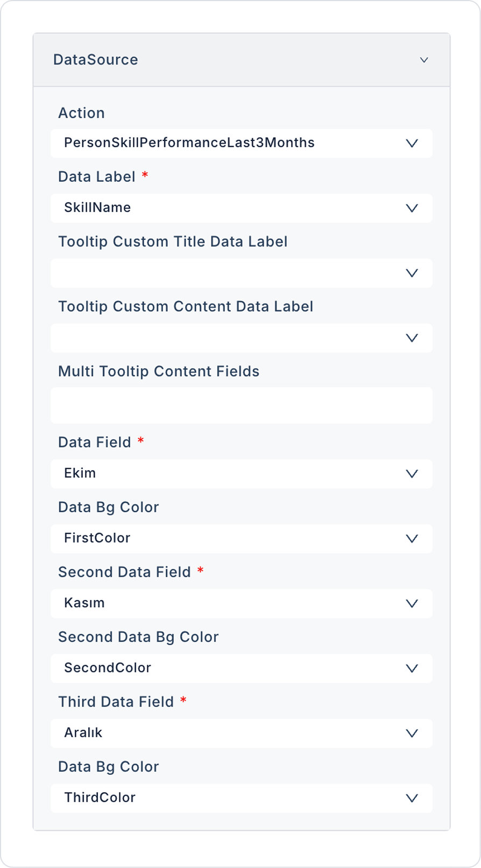Open the Ekim Data Field arrow
Image resolution: width=481 pixels, height=868 pixels.
click(412, 474)
